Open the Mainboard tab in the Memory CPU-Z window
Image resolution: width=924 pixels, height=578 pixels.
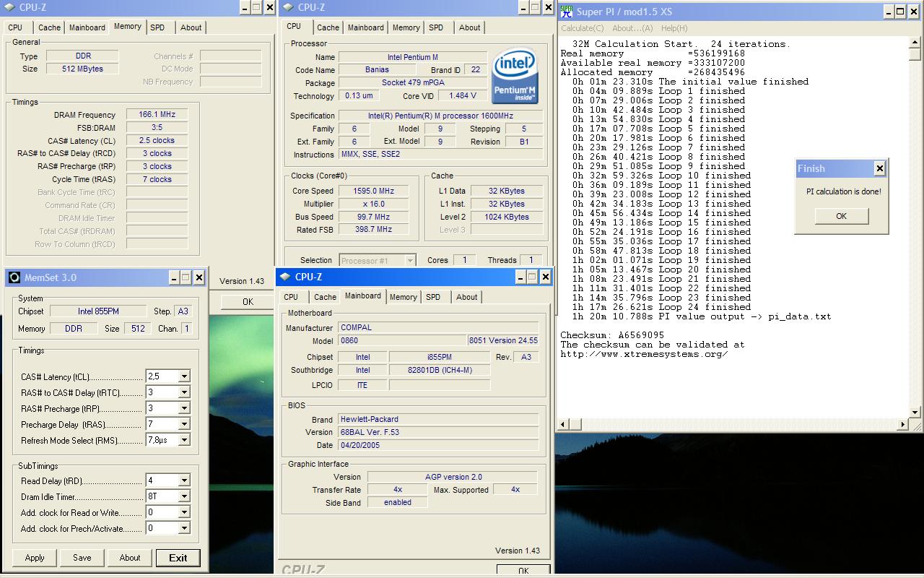coord(87,27)
